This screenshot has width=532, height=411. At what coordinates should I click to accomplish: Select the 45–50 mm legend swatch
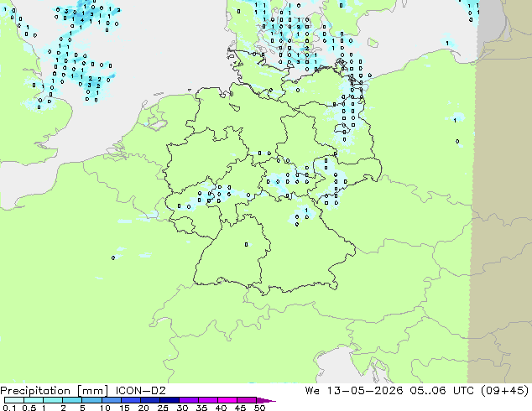[247, 400]
